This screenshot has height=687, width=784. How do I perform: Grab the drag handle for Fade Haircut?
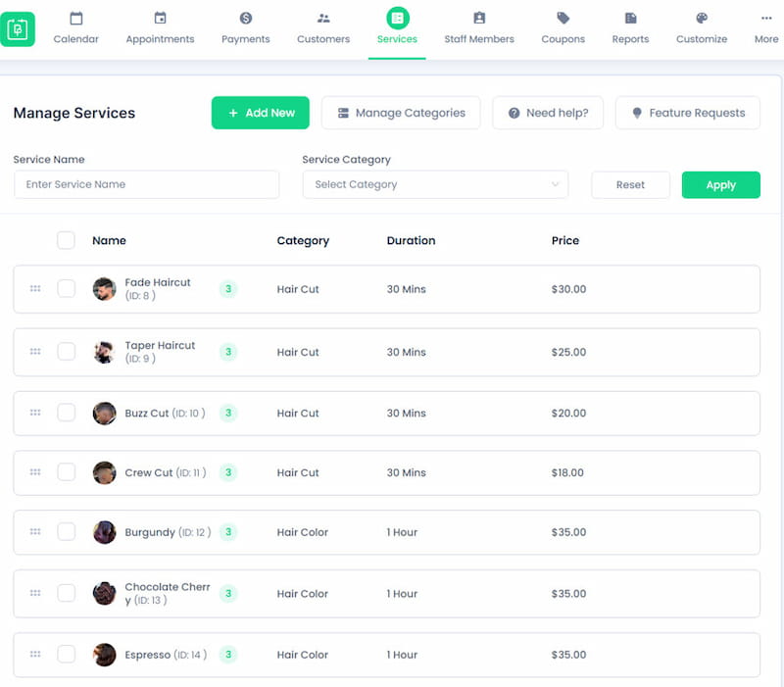(x=35, y=288)
